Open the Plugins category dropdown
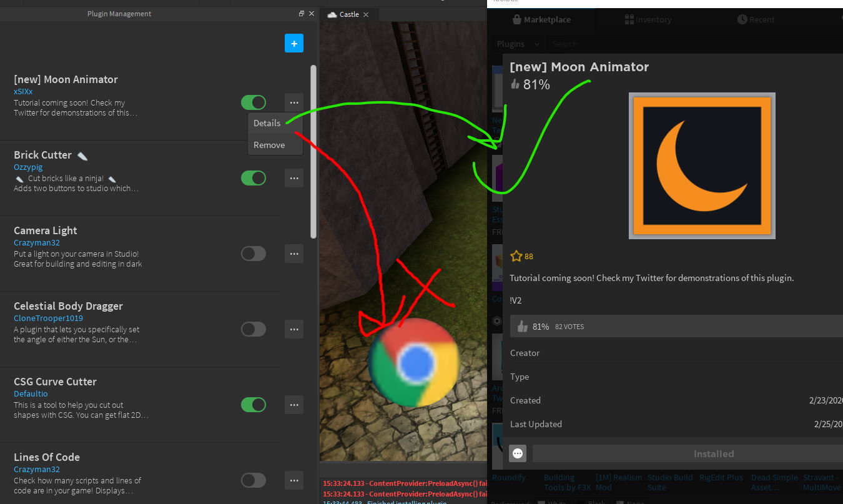The image size is (843, 504). 517,44
